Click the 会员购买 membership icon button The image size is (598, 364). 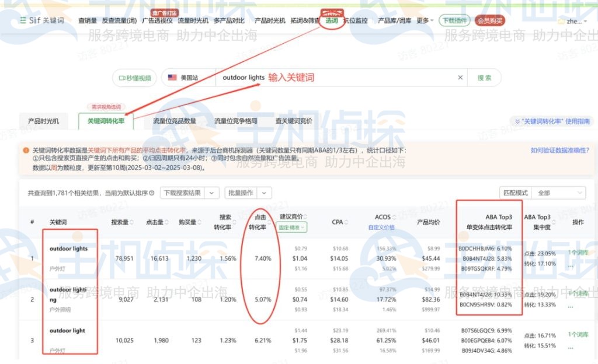pyautogui.click(x=491, y=20)
